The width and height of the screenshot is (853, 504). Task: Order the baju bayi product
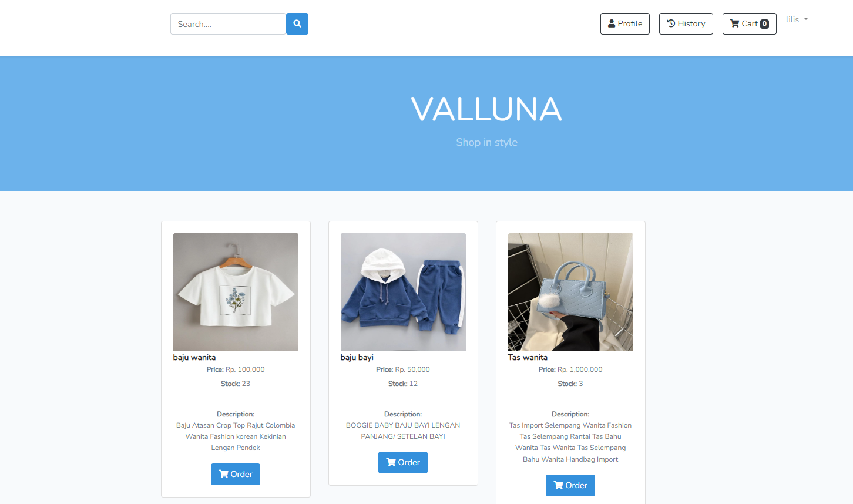tap(403, 462)
